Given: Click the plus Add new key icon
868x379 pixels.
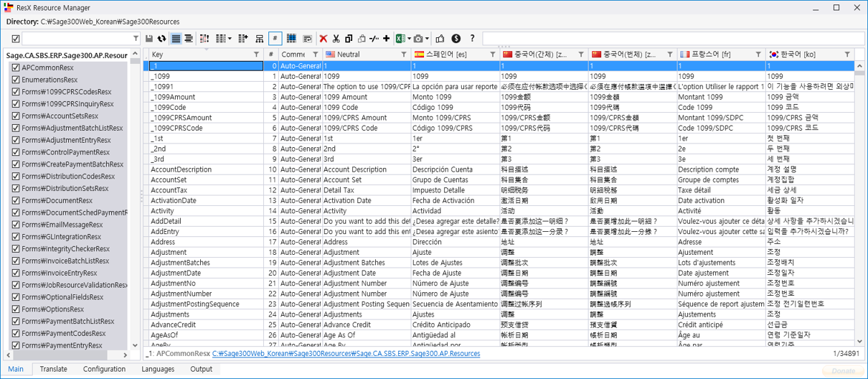Looking at the screenshot, I should [x=387, y=39].
